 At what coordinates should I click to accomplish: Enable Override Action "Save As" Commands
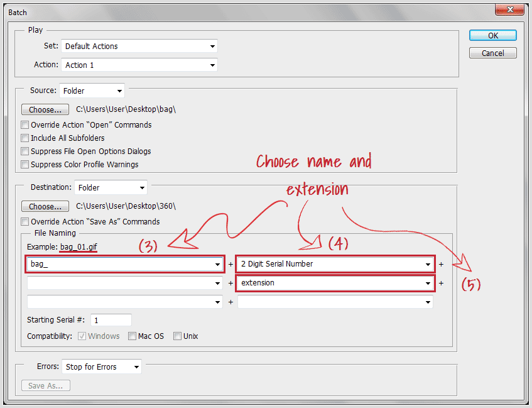24,221
